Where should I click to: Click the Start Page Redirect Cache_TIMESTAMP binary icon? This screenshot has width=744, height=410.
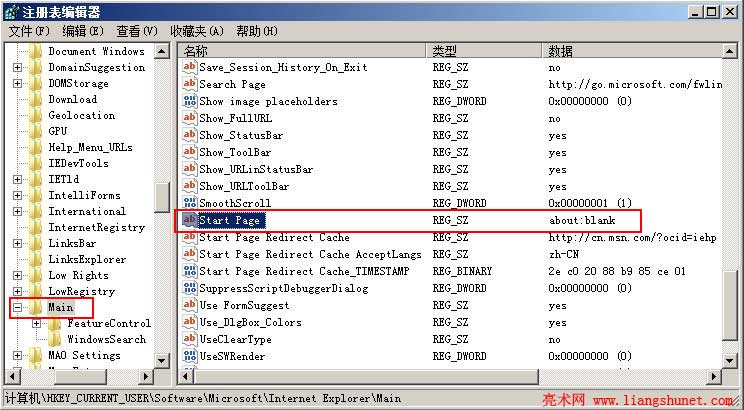click(x=190, y=271)
